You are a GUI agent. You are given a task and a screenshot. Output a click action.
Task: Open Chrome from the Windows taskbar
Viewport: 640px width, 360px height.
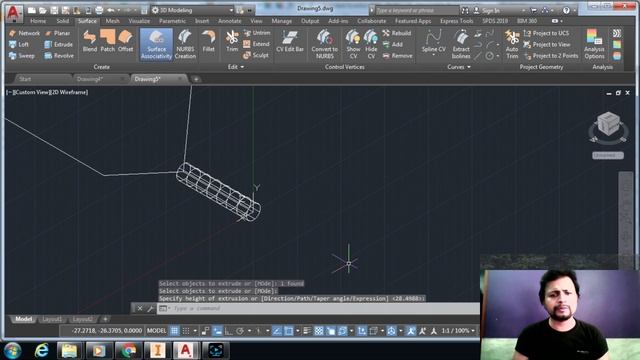click(x=129, y=350)
